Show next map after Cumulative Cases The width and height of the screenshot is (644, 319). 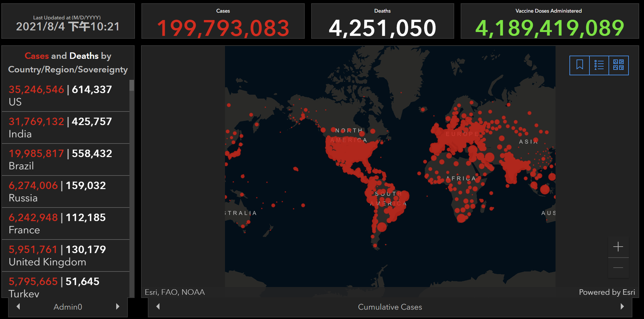click(622, 306)
